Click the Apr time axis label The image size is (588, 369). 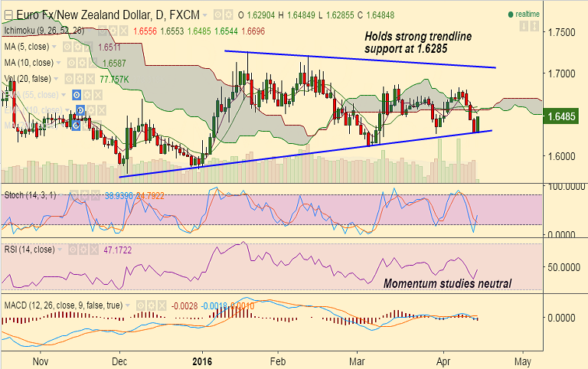(443, 361)
